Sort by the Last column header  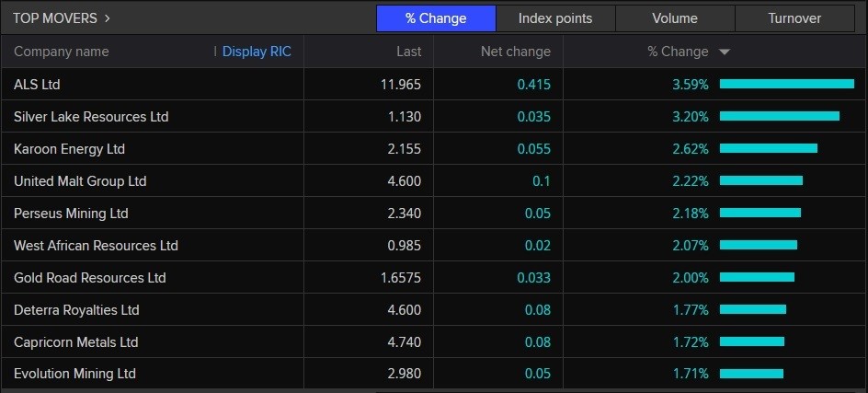[x=408, y=52]
